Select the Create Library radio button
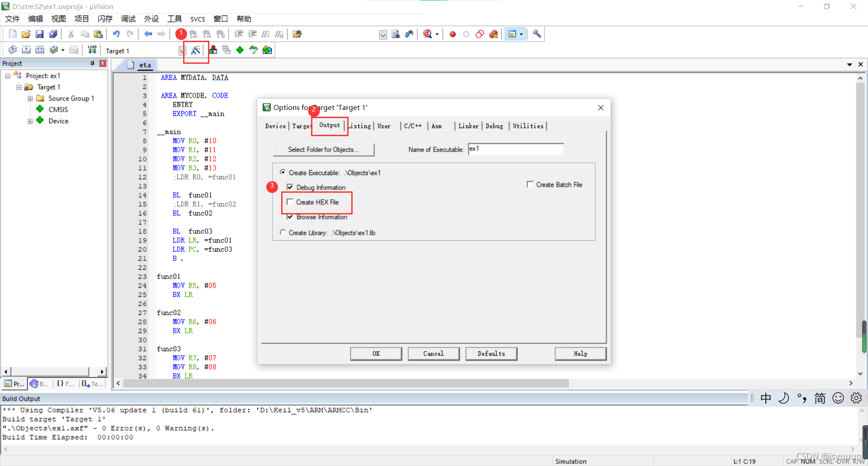Screen dimensions: 868x466 tap(283, 232)
